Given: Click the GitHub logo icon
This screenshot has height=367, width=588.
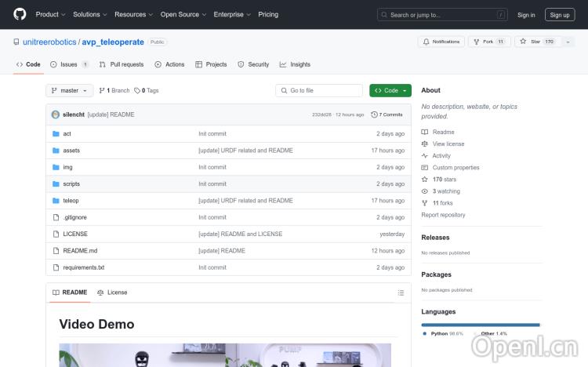Looking at the screenshot, I should click(20, 14).
